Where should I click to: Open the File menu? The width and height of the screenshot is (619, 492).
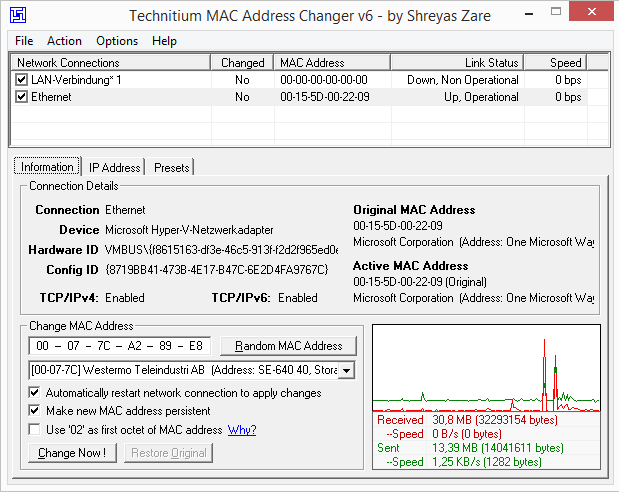click(x=24, y=41)
